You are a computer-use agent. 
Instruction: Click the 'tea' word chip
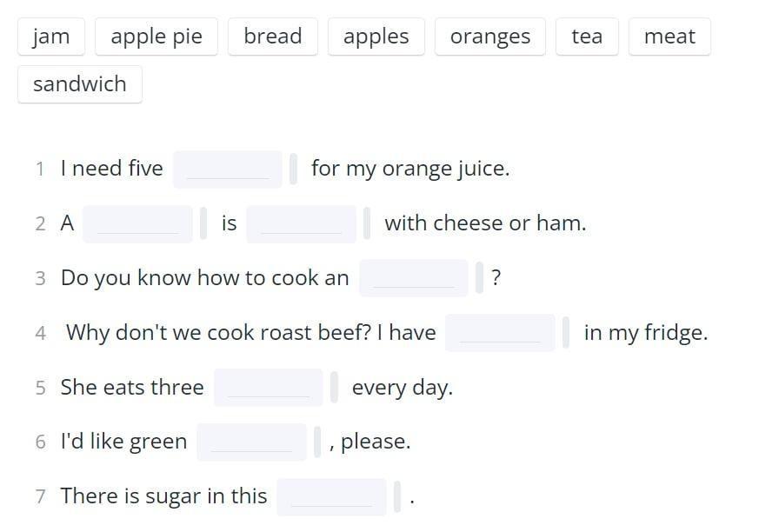(x=587, y=37)
